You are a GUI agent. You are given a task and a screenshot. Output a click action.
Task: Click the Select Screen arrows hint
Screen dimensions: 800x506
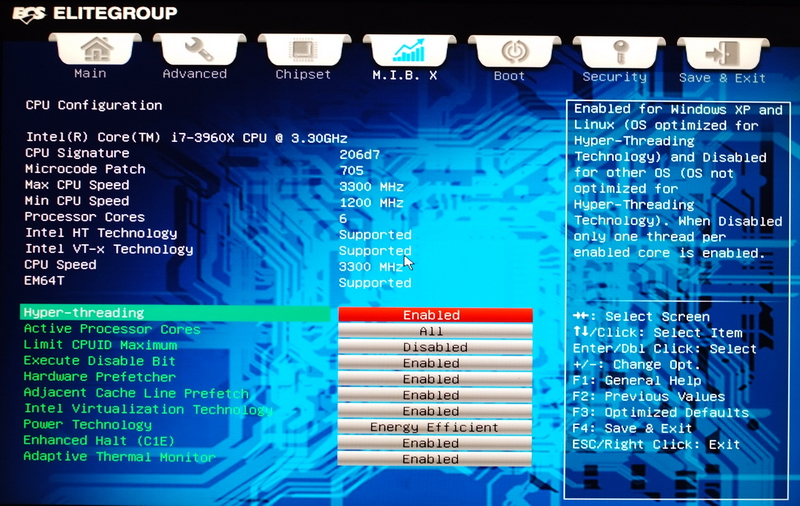tap(641, 317)
